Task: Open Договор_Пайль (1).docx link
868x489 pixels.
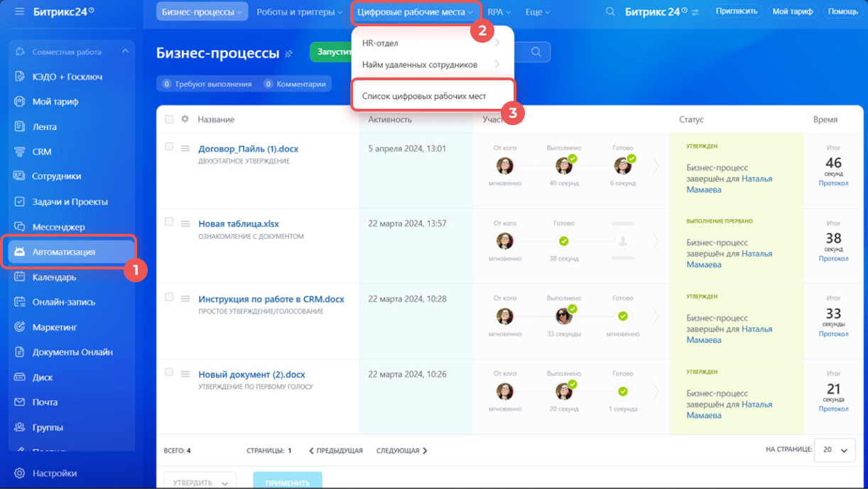Action: pos(249,149)
